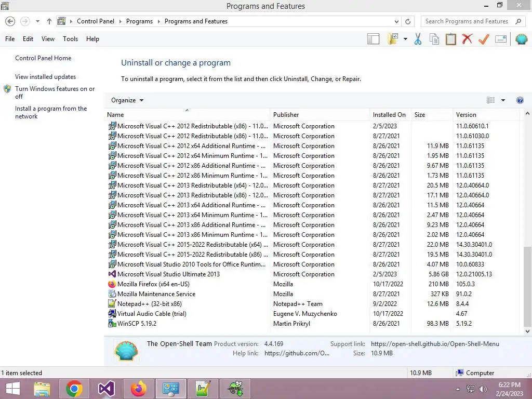Open File Explorer from the taskbar
Screen dimensions: 532x399
(x=42, y=389)
